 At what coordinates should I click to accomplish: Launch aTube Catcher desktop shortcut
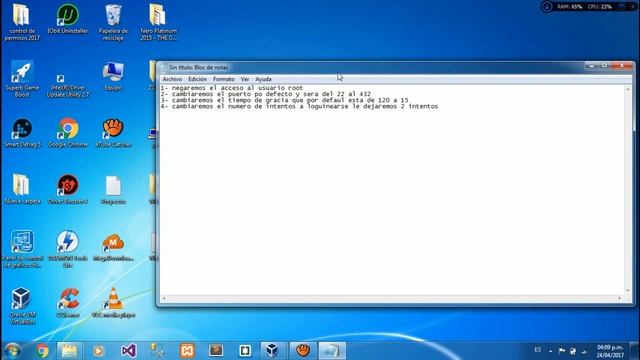coord(113,133)
